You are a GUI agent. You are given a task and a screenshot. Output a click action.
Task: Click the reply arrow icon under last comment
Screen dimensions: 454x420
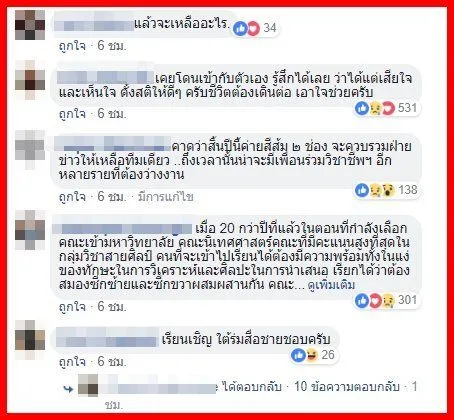pos(68,389)
